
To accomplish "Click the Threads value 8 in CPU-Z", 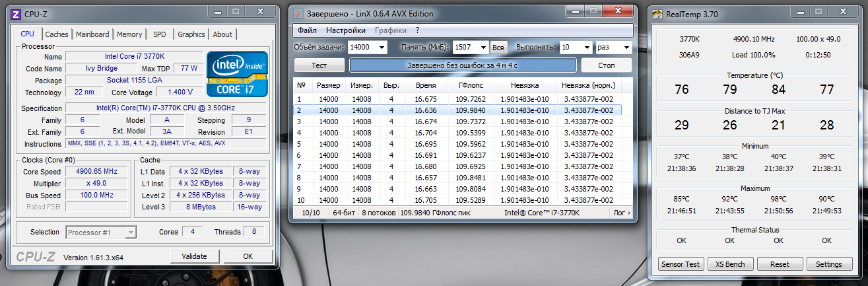I will pyautogui.click(x=253, y=232).
